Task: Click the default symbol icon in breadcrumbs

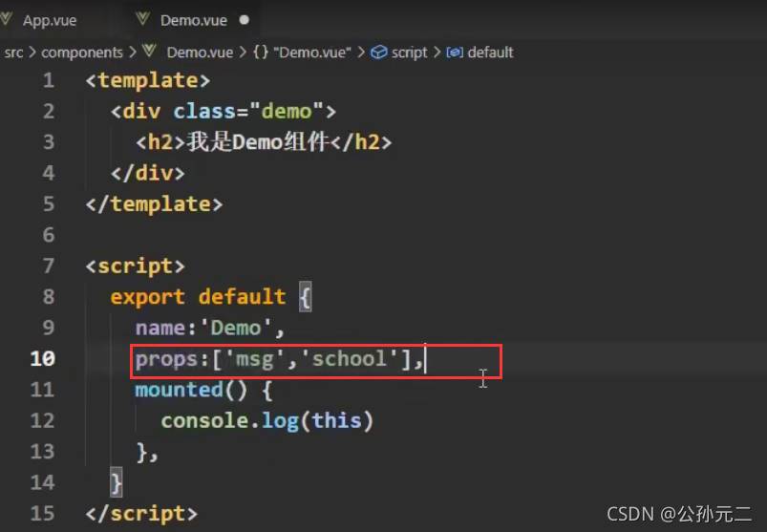Action: click(x=455, y=53)
